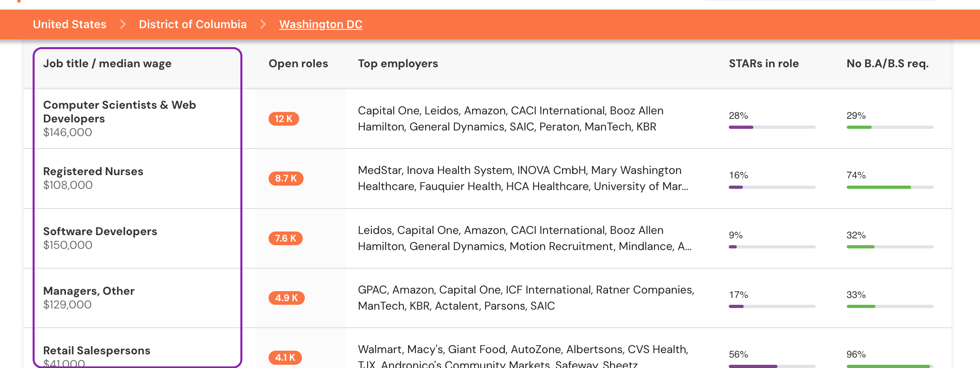Click the 12 K open roles badge
The height and width of the screenshot is (368, 980).
284,119
